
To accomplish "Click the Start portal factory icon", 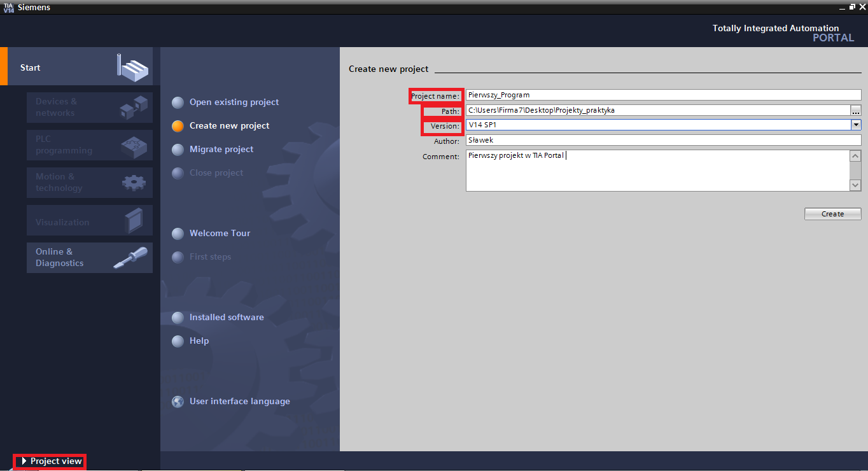I will pyautogui.click(x=132, y=67).
